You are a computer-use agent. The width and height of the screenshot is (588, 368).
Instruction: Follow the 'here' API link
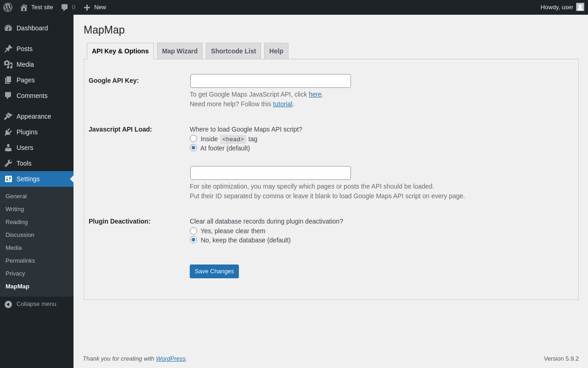pyautogui.click(x=315, y=94)
